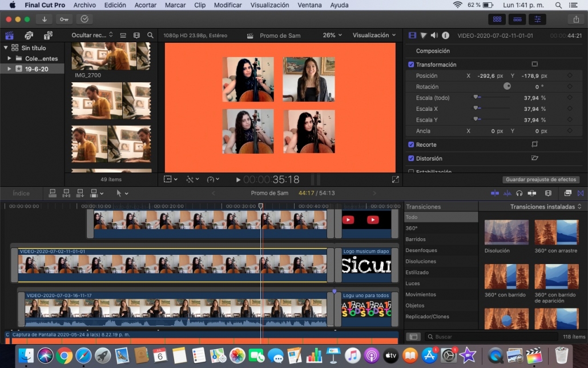Screen dimensions: 588x368
Task: Open the transitions browser icon
Action: pos(581,193)
